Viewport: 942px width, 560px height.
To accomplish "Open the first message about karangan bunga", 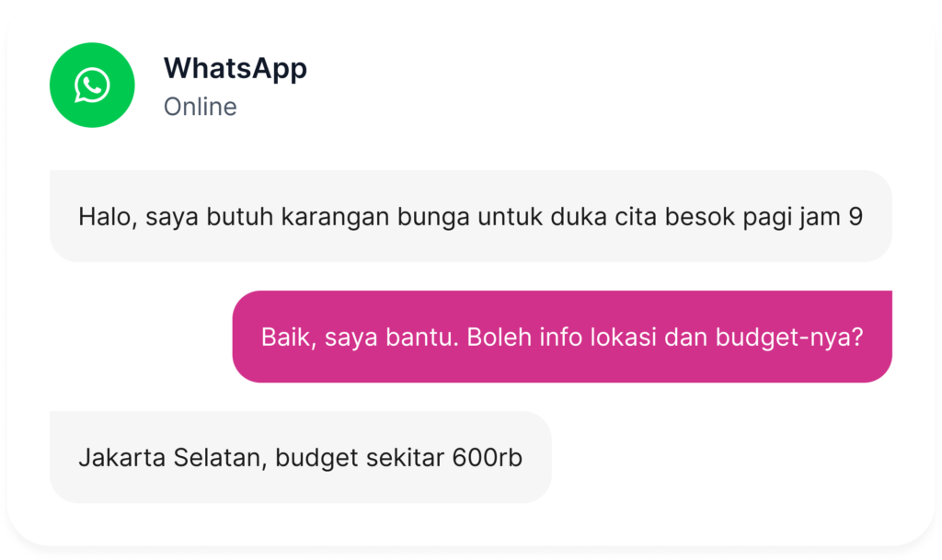I will tap(470, 216).
